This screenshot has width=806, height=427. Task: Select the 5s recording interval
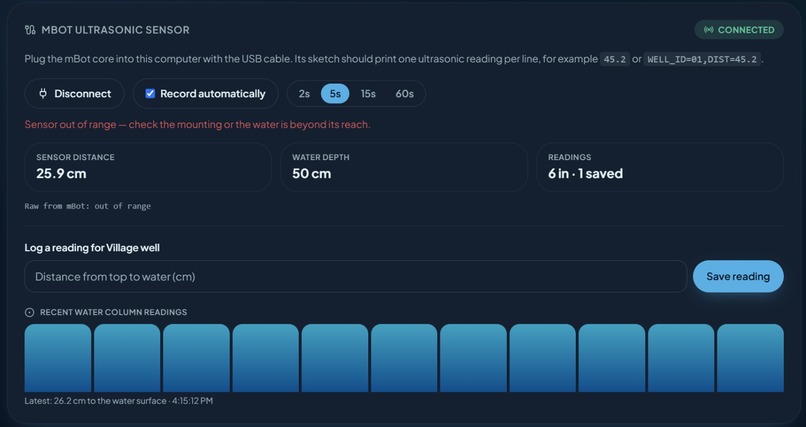(x=335, y=94)
